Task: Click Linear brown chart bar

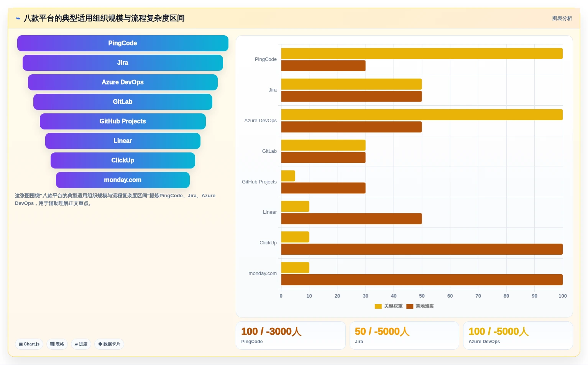Action: click(x=351, y=219)
